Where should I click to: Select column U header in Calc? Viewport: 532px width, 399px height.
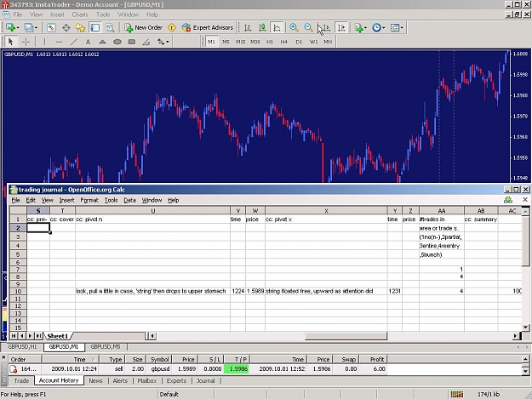(x=152, y=211)
